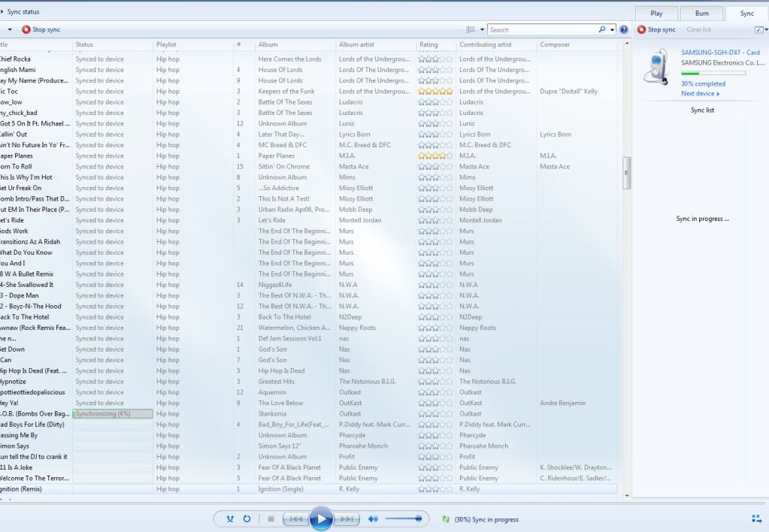Click the 30% completed link

coord(703,84)
